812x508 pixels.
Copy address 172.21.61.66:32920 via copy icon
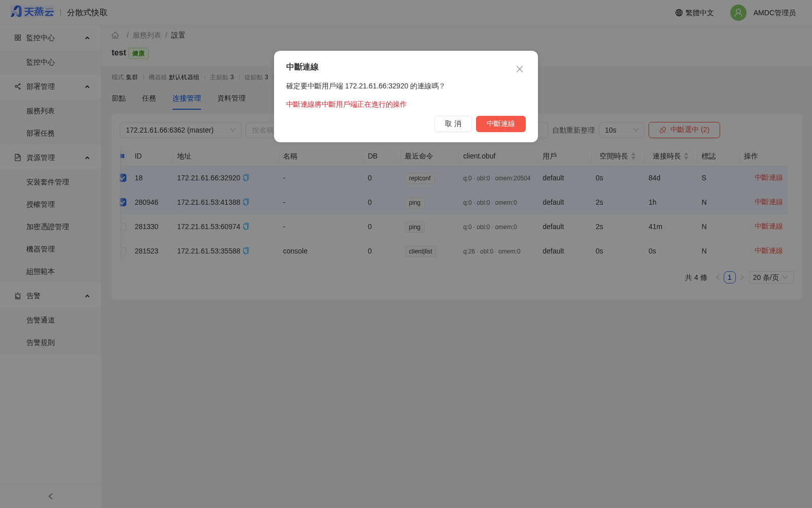pos(246,178)
